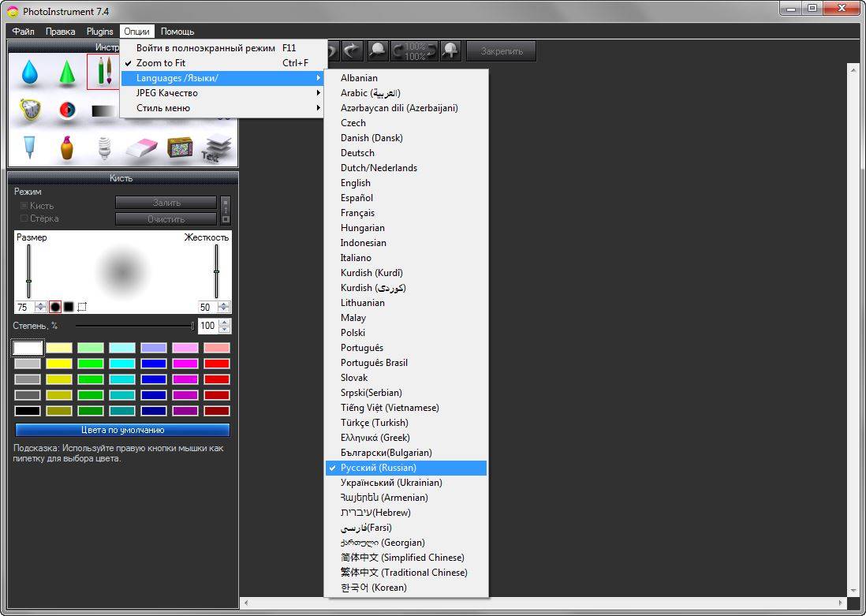Select the orange bottle tool
Image resolution: width=866 pixels, height=616 pixels.
(67, 147)
